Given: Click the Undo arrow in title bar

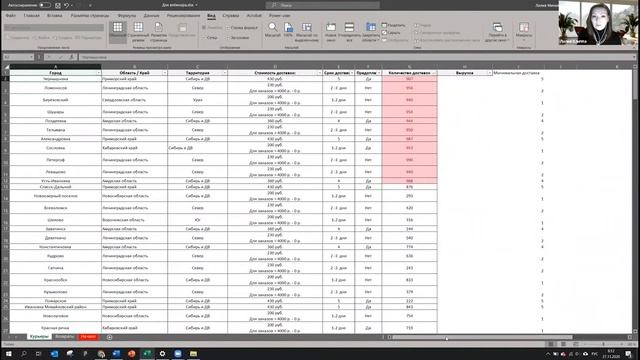Looking at the screenshot, I should point(66,5).
